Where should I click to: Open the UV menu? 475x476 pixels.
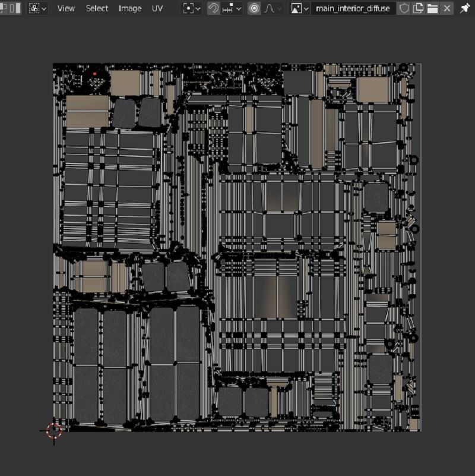(157, 8)
